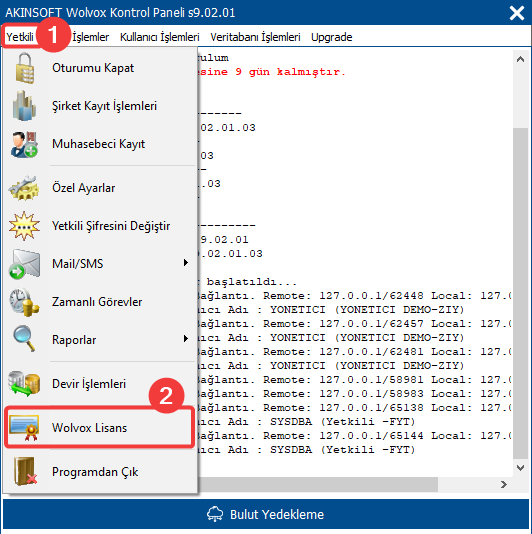The image size is (532, 534).
Task: Click the accountant icon for Muhasebeci Kayıt
Action: click(24, 144)
